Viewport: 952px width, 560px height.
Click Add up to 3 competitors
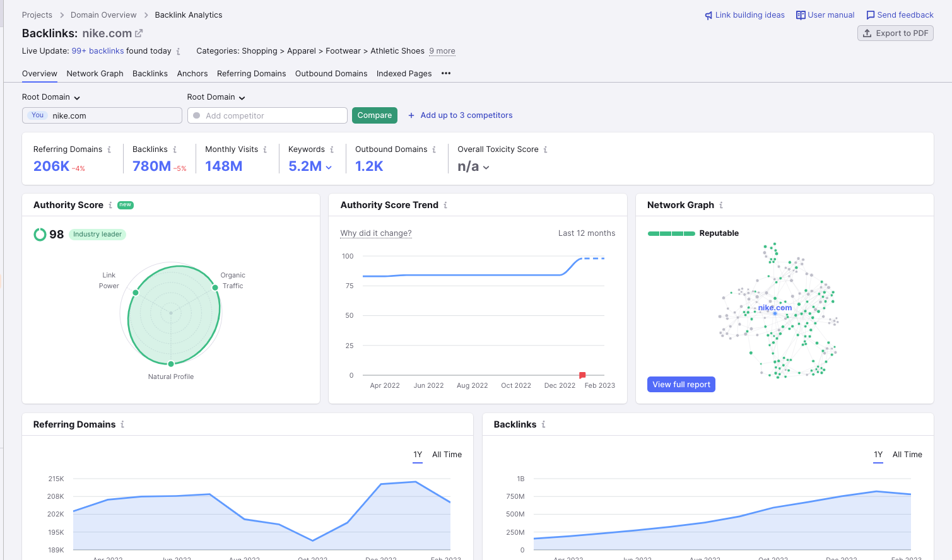coord(467,115)
